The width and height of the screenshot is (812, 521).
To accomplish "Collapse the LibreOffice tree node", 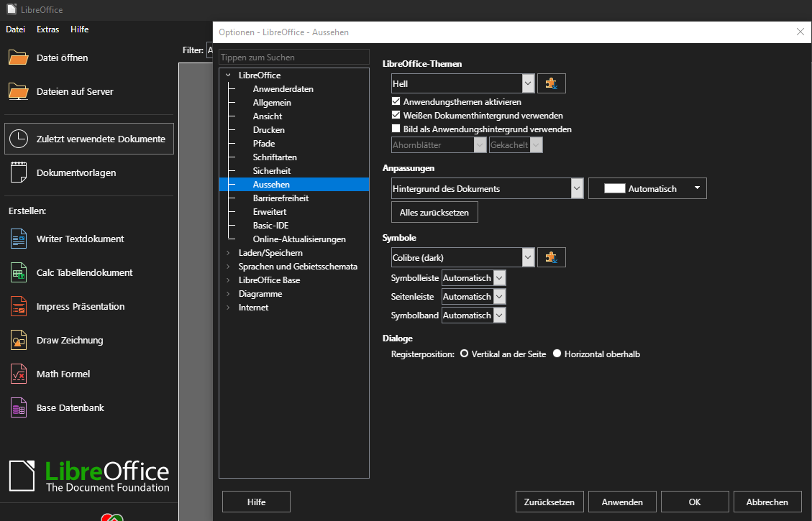I will click(228, 75).
